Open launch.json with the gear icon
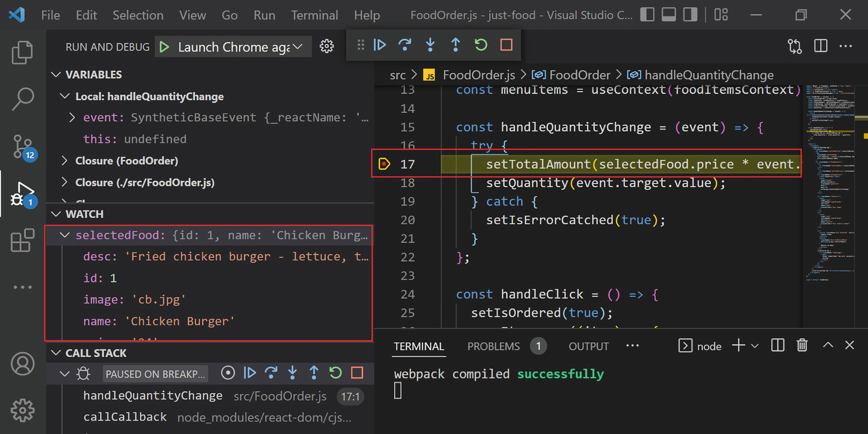The height and width of the screenshot is (434, 868). tap(327, 47)
